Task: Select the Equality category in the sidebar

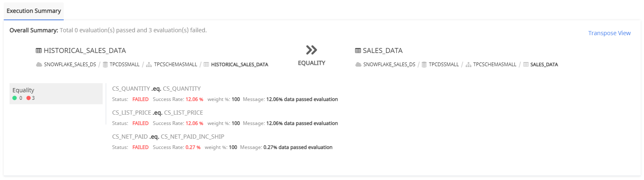Action: coord(56,94)
